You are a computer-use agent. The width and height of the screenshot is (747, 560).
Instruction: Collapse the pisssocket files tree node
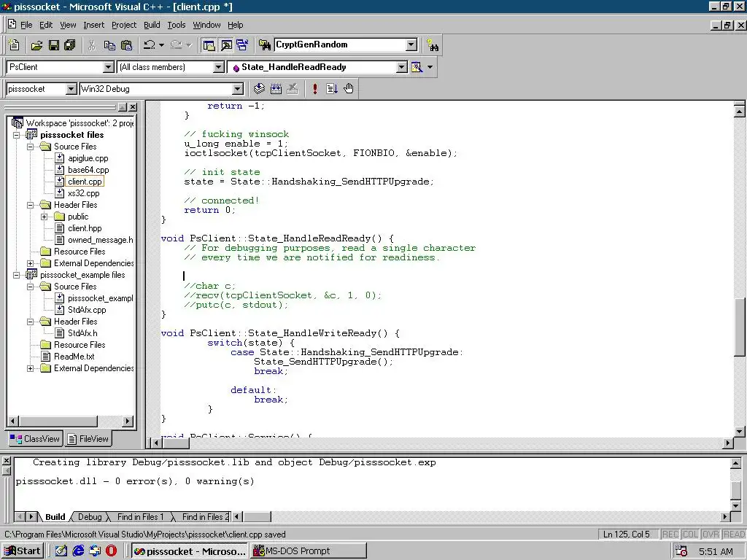[16, 135]
